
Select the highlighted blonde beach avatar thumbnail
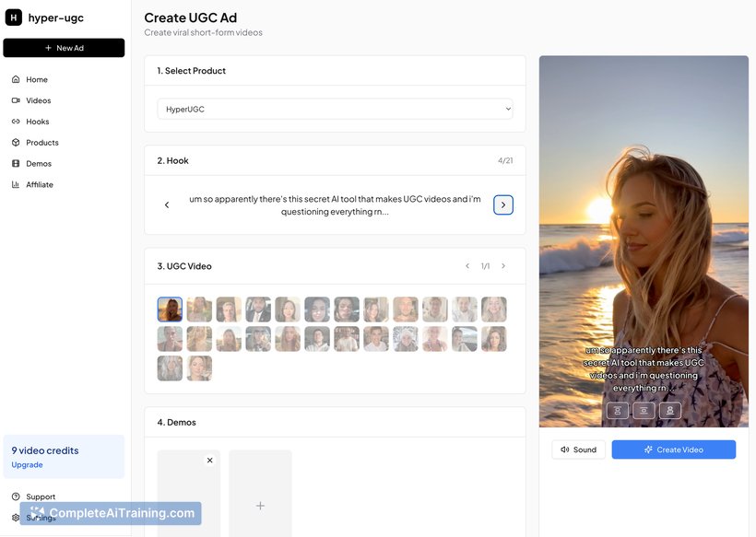(170, 309)
